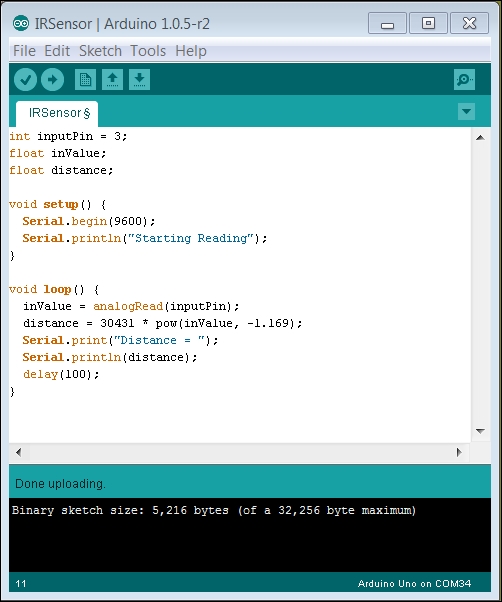The width and height of the screenshot is (502, 602).
Task: Click the editor scroll up arrow
Action: click(x=480, y=137)
